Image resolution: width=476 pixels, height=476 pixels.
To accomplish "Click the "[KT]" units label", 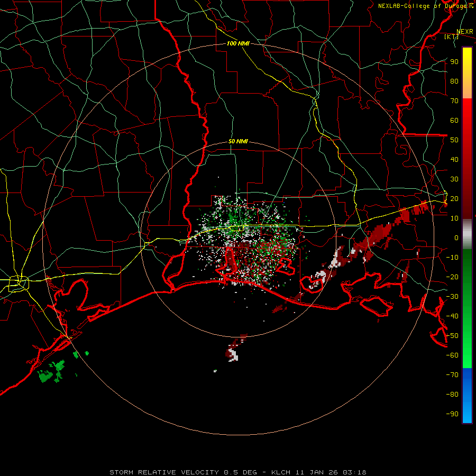I will (452, 36).
